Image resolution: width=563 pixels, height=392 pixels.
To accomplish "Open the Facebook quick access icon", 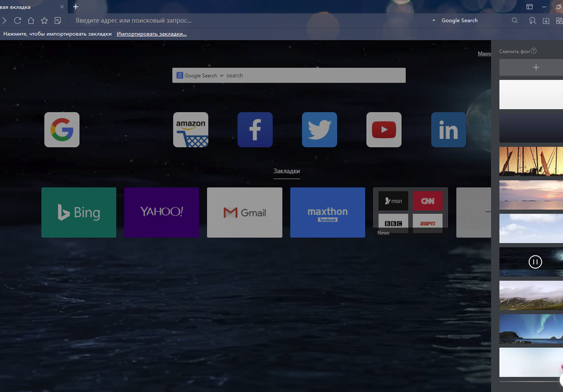I will pyautogui.click(x=255, y=130).
